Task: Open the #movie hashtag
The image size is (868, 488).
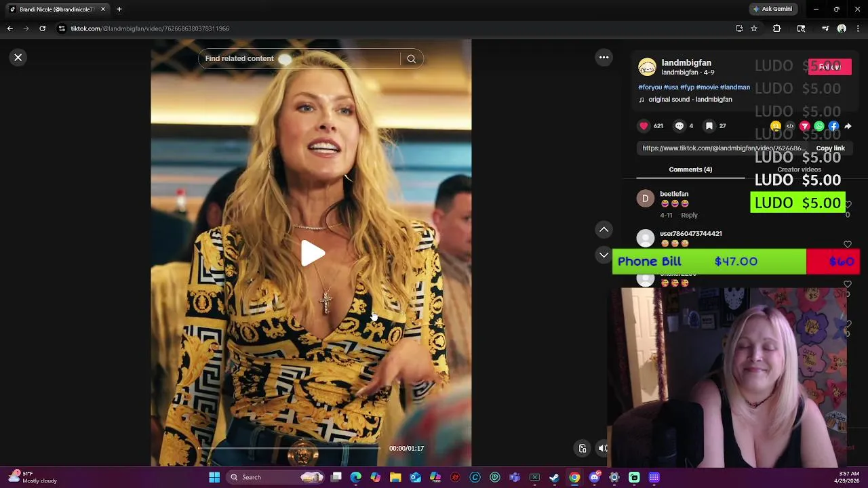Action: [x=707, y=87]
